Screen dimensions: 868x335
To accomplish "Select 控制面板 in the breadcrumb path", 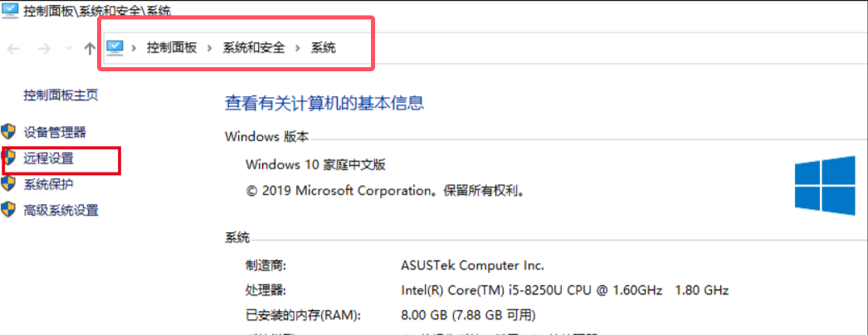I will click(x=172, y=48).
